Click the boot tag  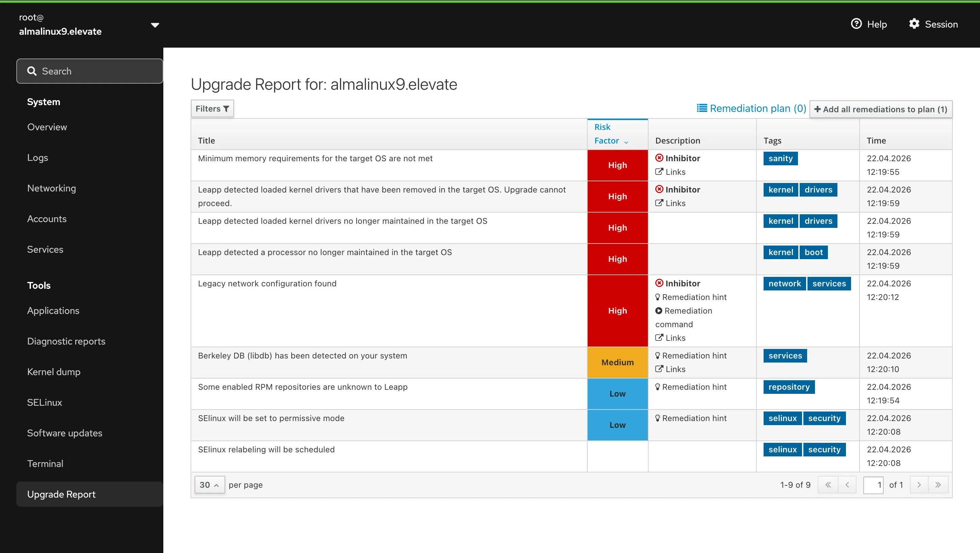coord(813,252)
